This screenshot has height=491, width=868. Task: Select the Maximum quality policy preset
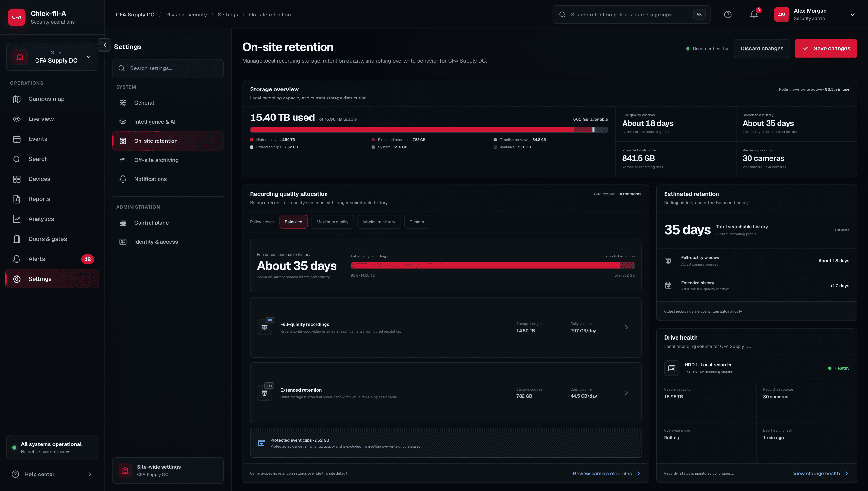coord(332,222)
